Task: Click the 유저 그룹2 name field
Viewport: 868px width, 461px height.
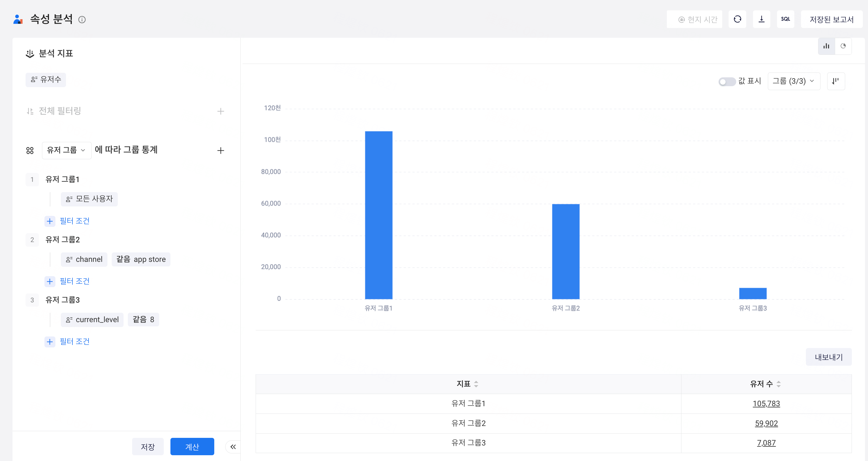Action: click(x=63, y=240)
